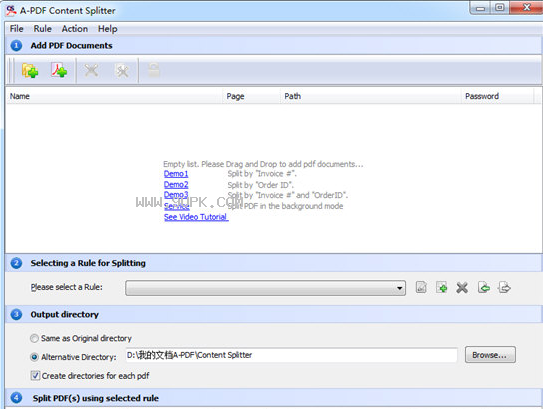The image size is (543, 409).
Task: Maximize the A-PDF Content Splitter window
Action: point(500,8)
